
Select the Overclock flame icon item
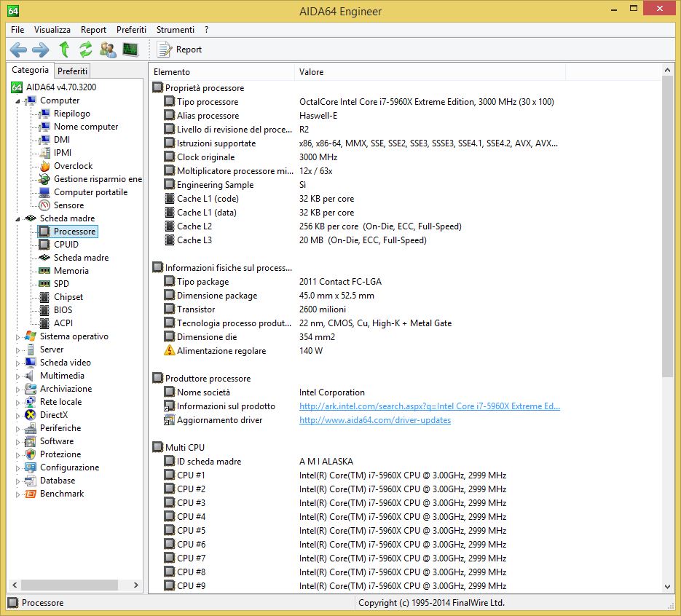(x=73, y=166)
